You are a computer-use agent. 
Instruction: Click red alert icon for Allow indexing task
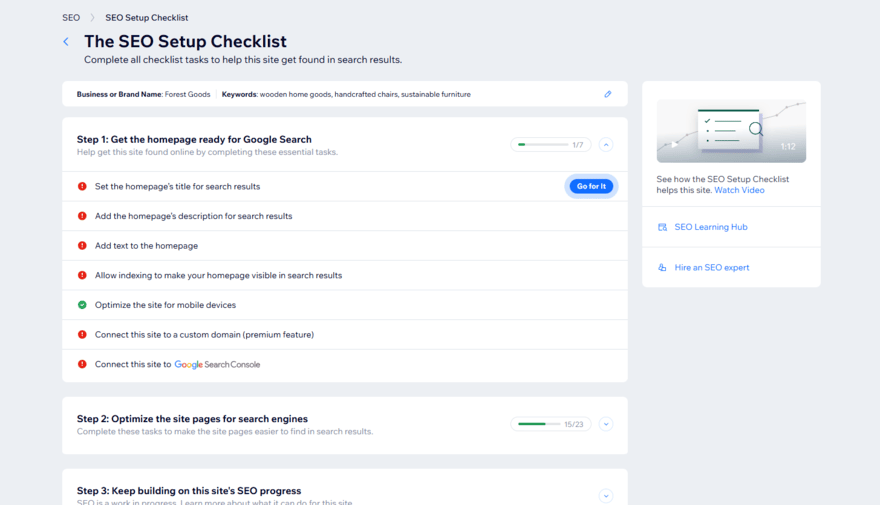(82, 275)
